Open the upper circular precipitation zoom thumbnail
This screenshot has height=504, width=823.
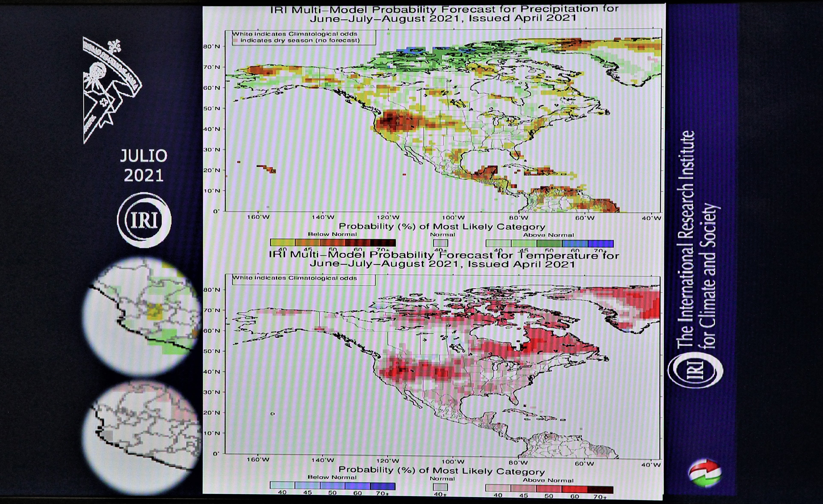142,315
